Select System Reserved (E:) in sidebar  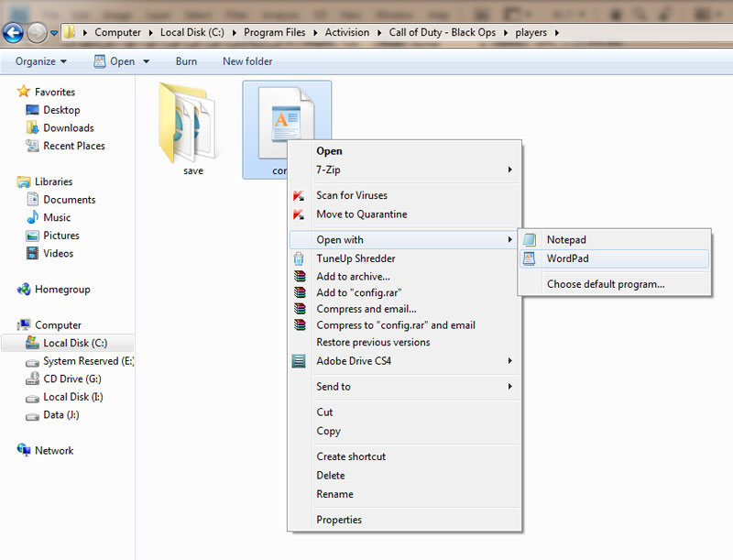pos(80,361)
